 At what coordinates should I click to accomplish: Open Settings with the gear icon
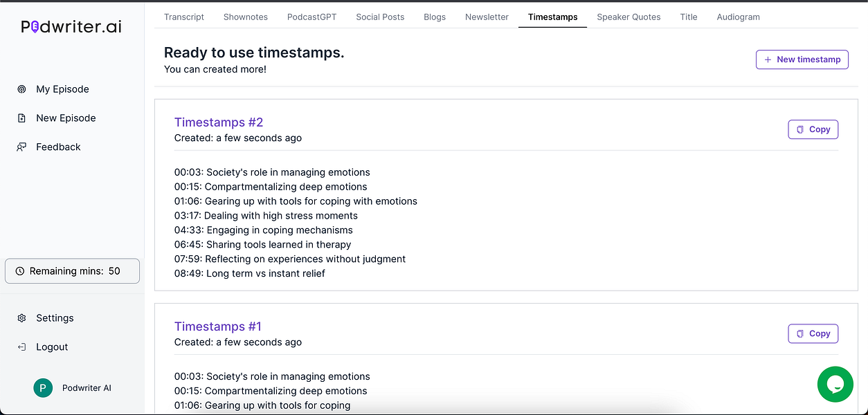pos(21,317)
